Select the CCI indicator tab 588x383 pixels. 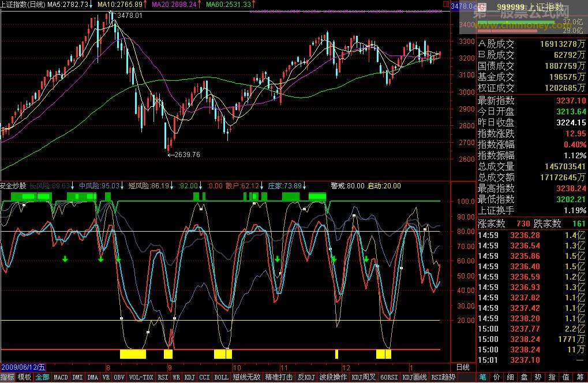[x=204, y=377]
